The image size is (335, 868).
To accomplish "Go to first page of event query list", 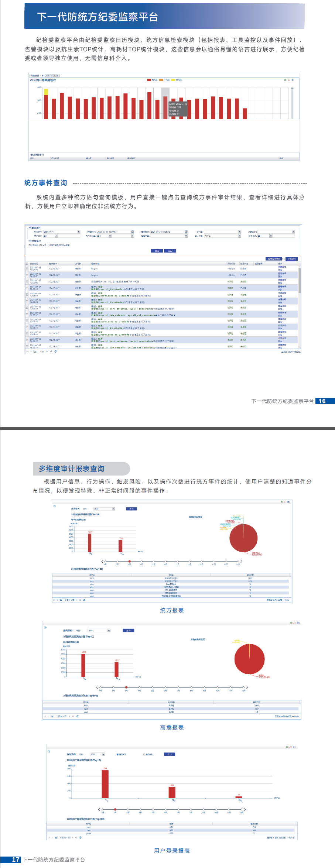I will tap(27, 351).
